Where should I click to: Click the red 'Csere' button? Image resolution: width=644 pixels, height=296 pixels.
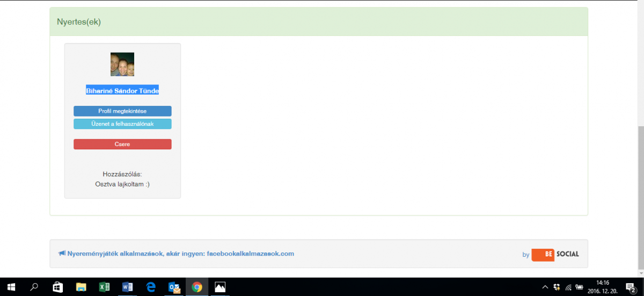122,145
